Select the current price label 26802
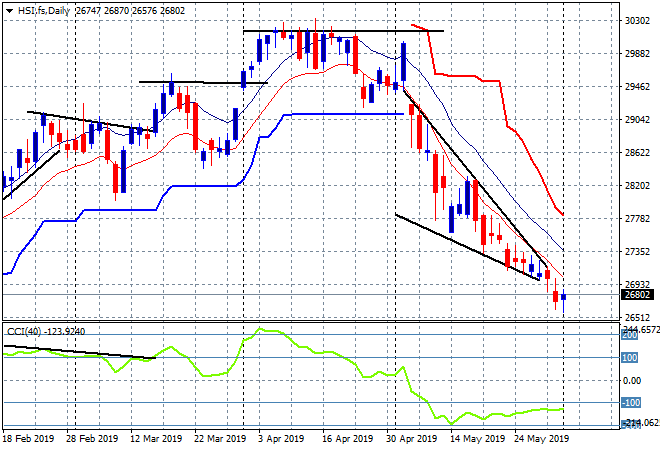Image resolution: width=660 pixels, height=450 pixels. [x=637, y=295]
